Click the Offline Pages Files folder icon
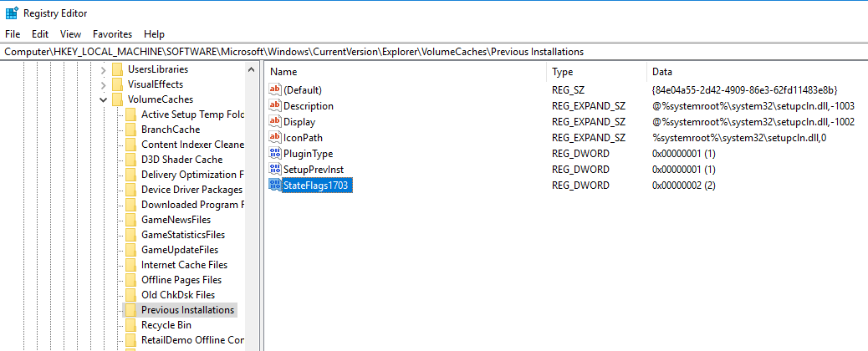 point(130,280)
